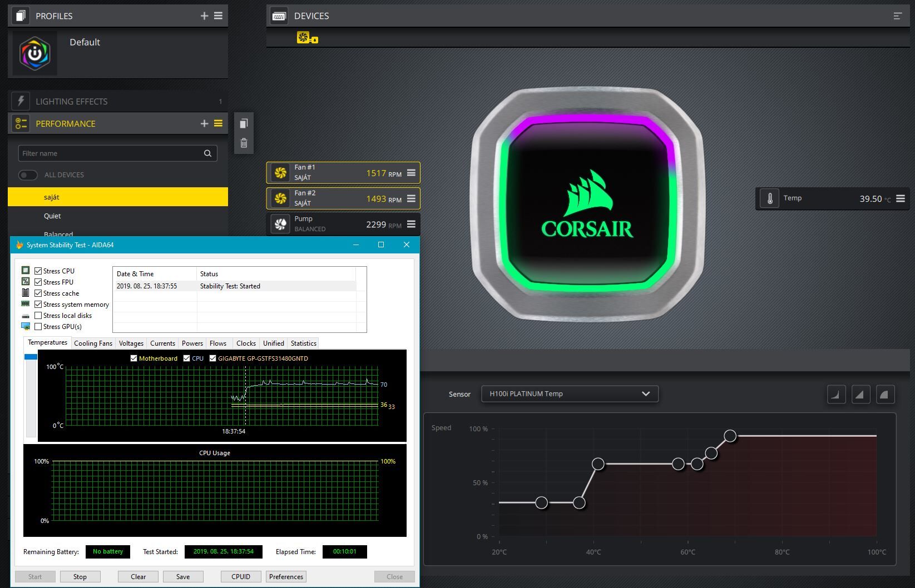The height and width of the screenshot is (588, 915).
Task: Open Fan #2 options menu
Action: point(411,198)
